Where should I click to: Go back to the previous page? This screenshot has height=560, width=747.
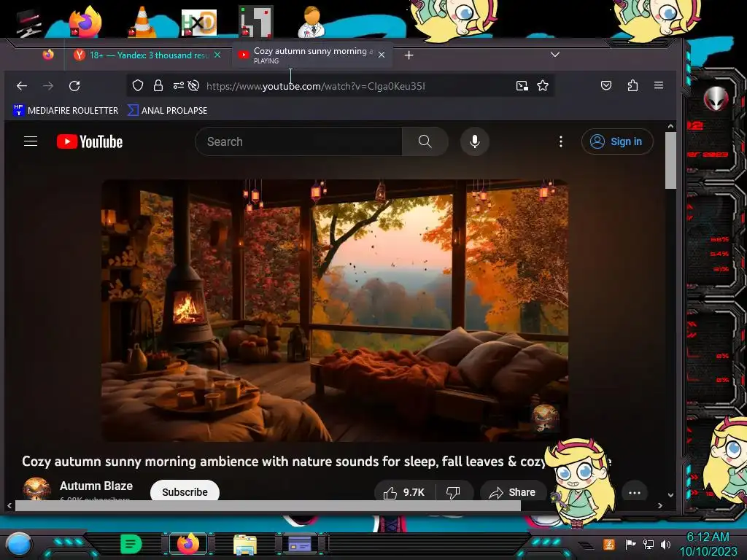click(21, 86)
